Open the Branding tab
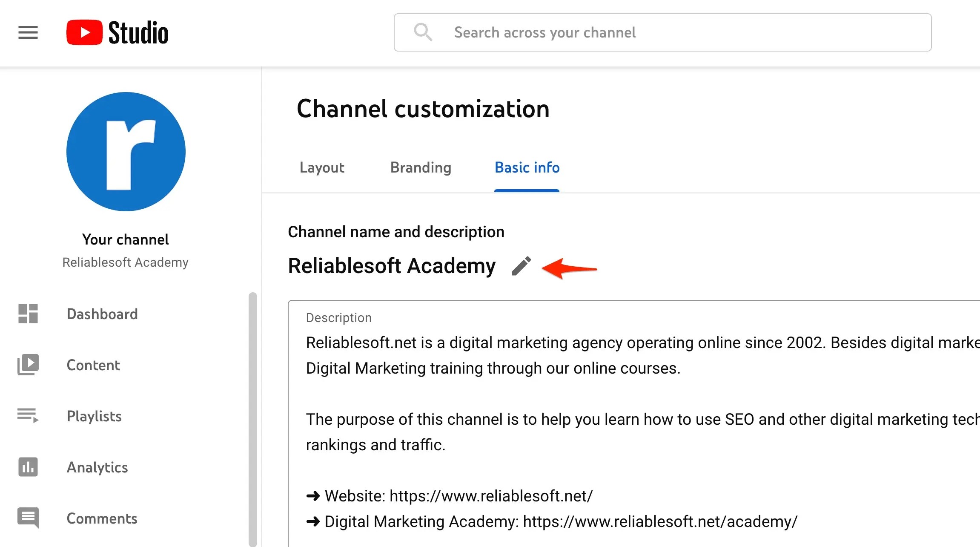980x547 pixels. coord(420,167)
